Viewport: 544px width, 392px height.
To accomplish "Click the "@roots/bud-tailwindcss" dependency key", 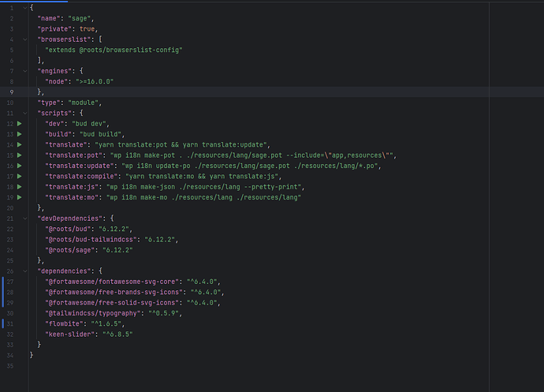I will click(x=91, y=240).
